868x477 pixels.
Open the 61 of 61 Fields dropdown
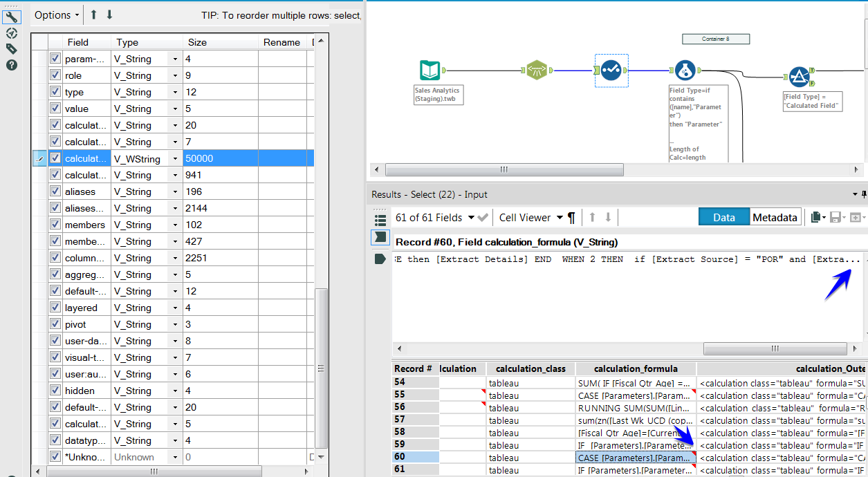(x=441, y=217)
